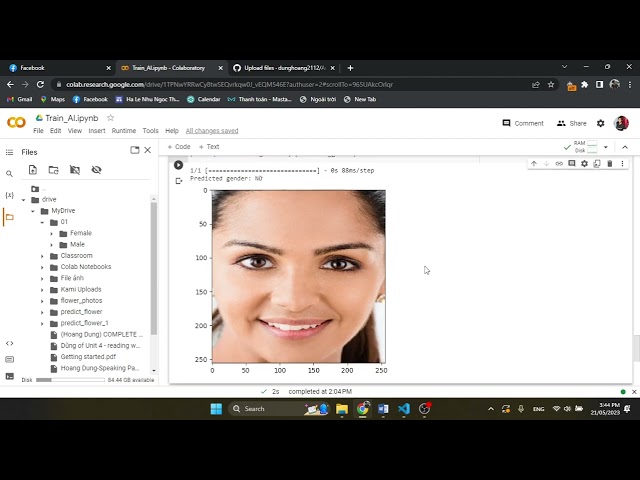
Task: Open Word from taskbar
Action: (x=383, y=409)
